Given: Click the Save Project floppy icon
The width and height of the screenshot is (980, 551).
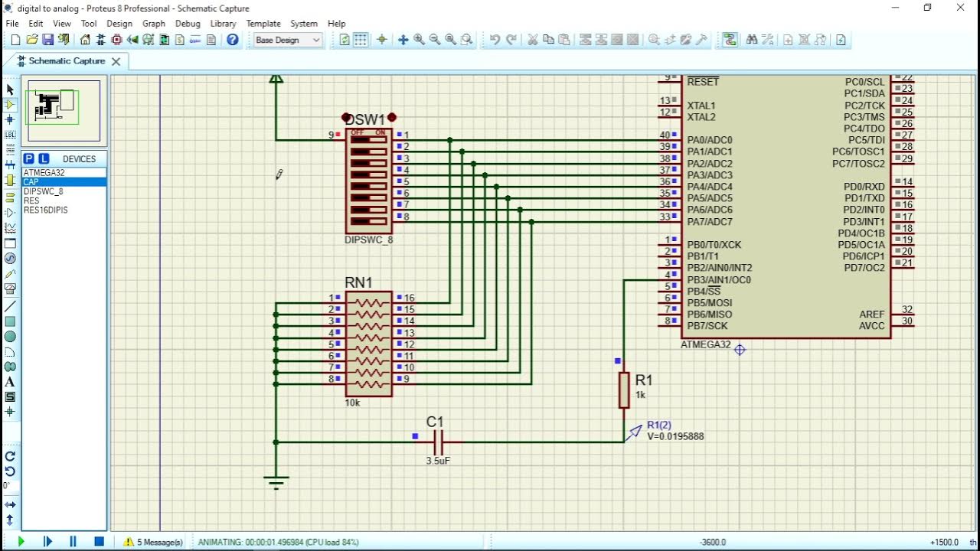Looking at the screenshot, I should point(47,40).
